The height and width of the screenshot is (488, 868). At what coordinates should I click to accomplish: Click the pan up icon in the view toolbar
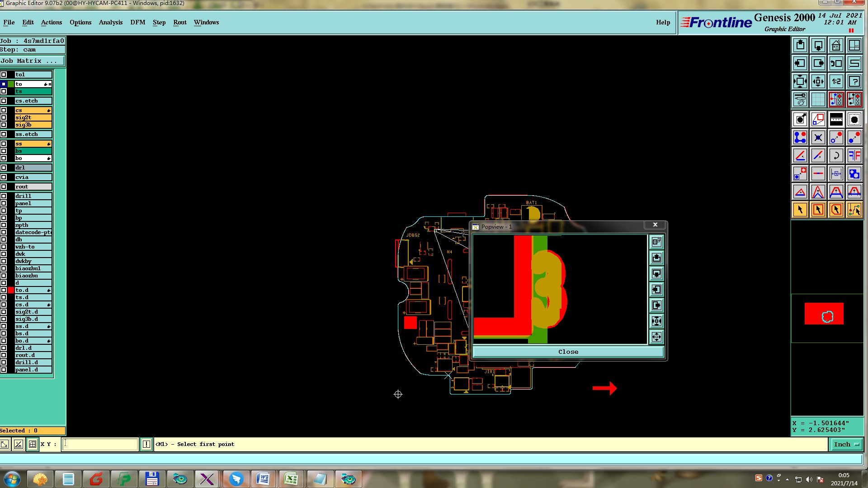point(800,45)
